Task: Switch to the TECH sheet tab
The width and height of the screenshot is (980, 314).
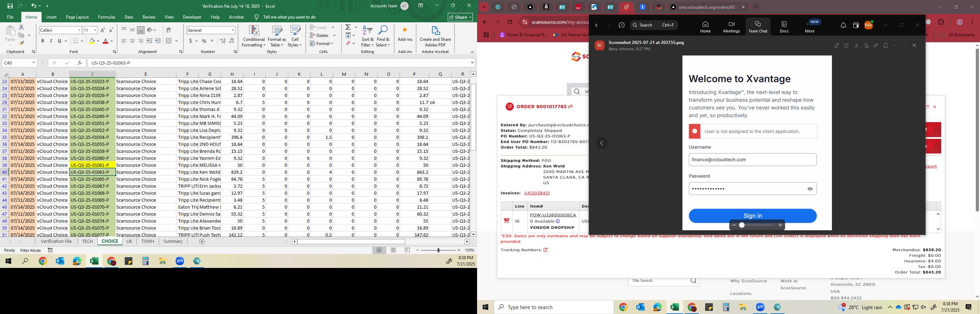Action: pyautogui.click(x=88, y=241)
